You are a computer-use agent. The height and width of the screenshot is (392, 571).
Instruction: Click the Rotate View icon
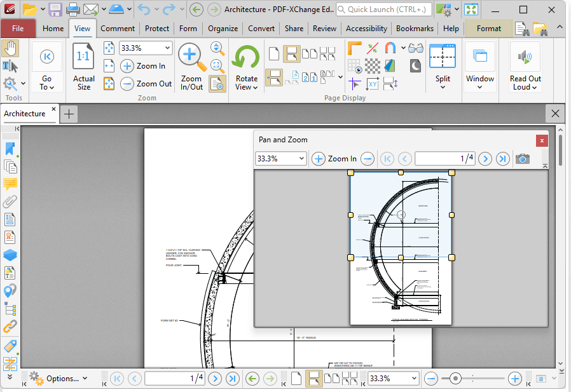[246, 58]
